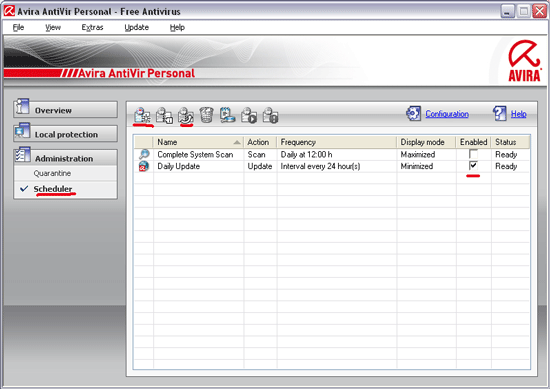The height and width of the screenshot is (389, 550).
Task: Click the Start job play icon
Action: tap(249, 115)
